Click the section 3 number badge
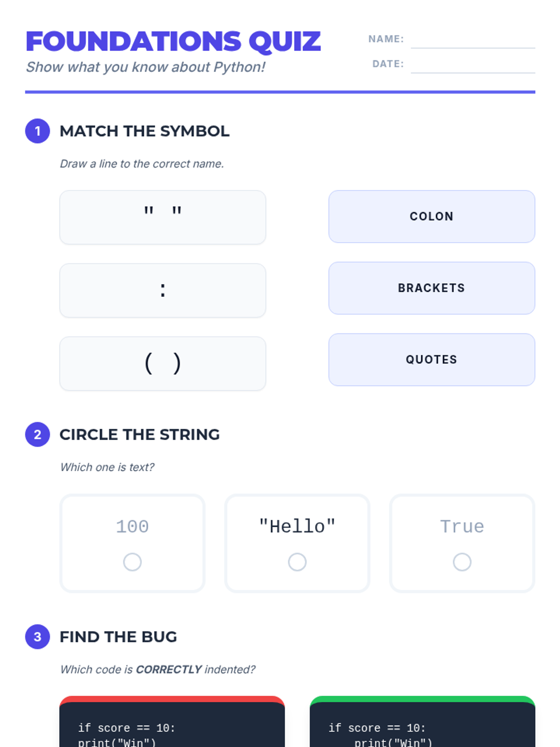The height and width of the screenshot is (747, 560). [37, 637]
